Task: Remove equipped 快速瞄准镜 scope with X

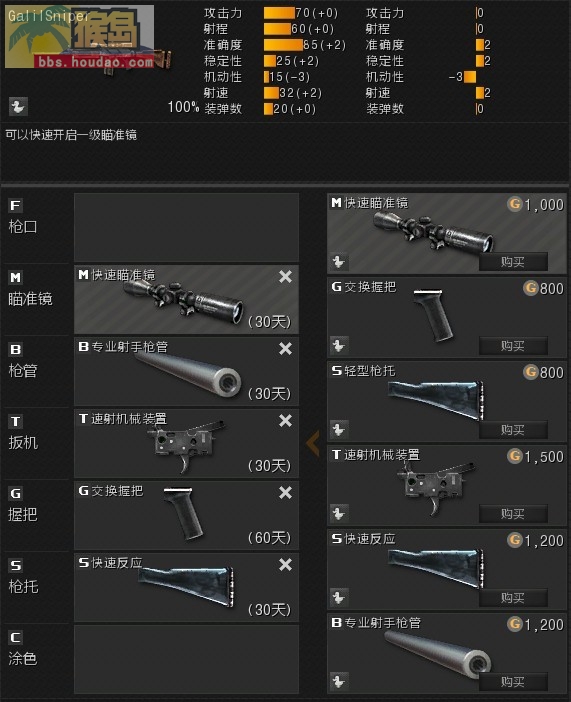Action: point(285,277)
